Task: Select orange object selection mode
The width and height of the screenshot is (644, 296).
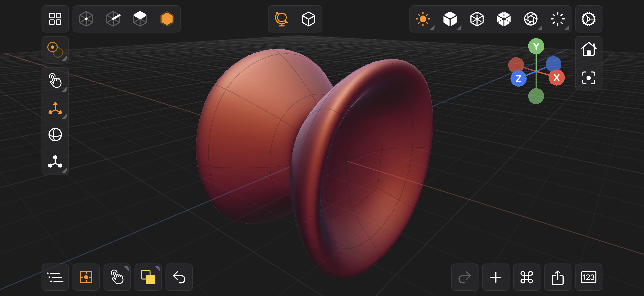Action: click(x=167, y=19)
